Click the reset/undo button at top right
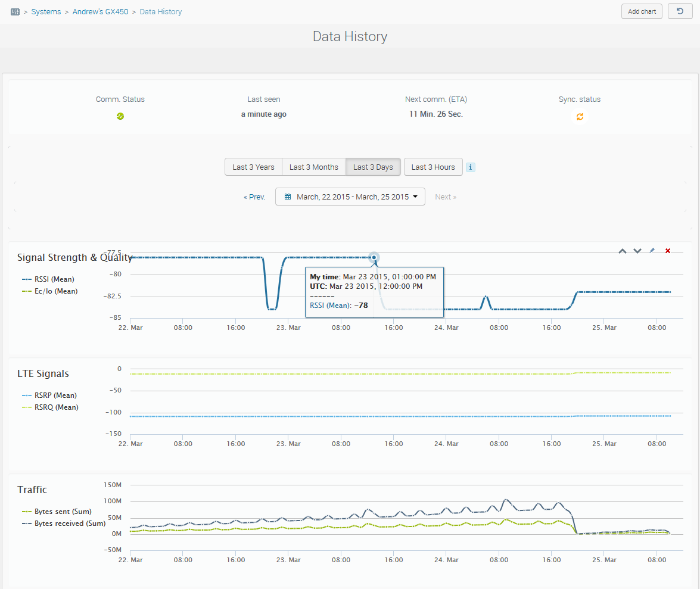Image resolution: width=700 pixels, height=589 pixels. click(680, 11)
